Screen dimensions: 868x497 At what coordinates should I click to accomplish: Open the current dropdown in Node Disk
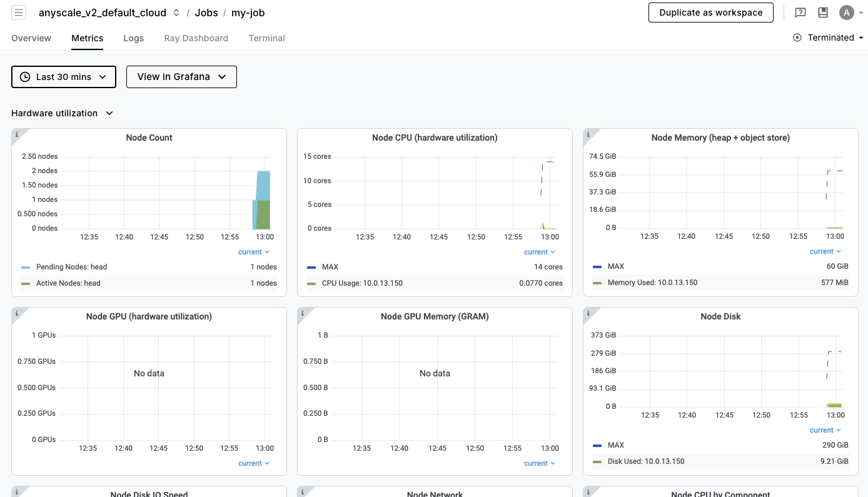[825, 430]
